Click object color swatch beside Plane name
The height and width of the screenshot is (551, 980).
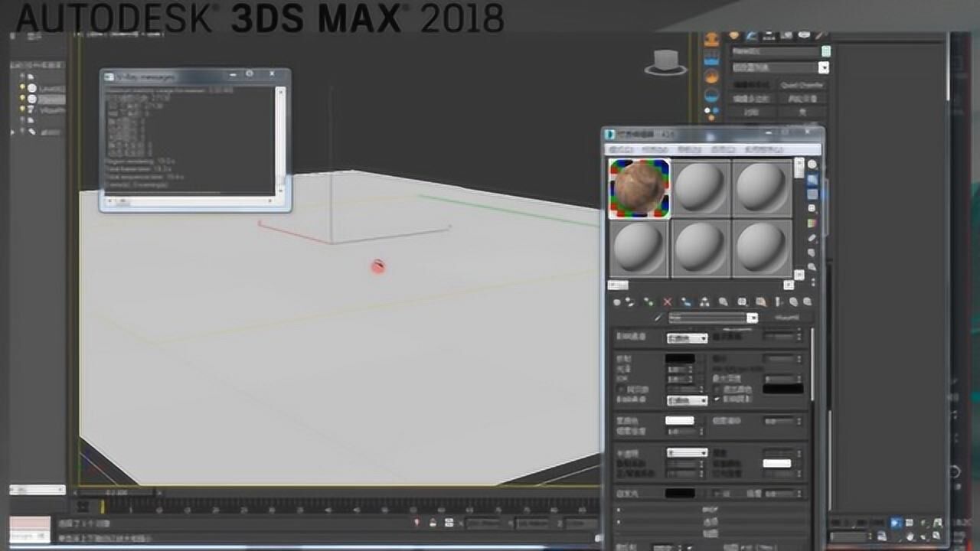[826, 51]
